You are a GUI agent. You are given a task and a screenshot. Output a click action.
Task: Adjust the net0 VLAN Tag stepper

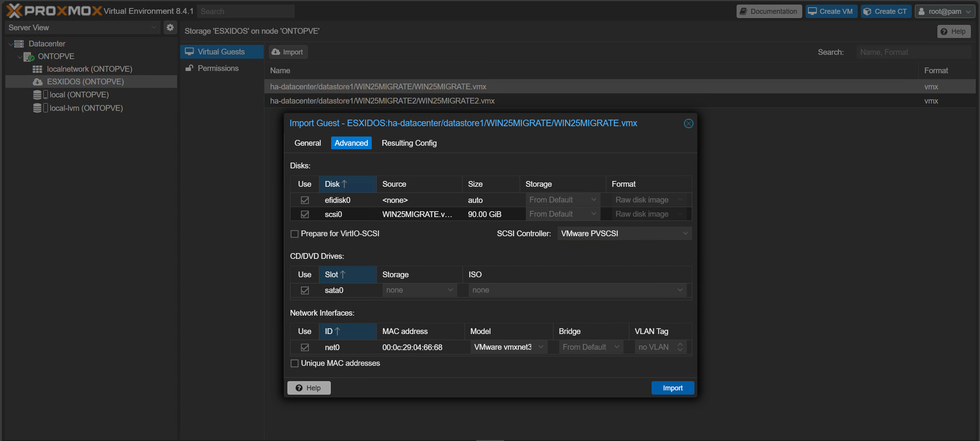coord(680,347)
